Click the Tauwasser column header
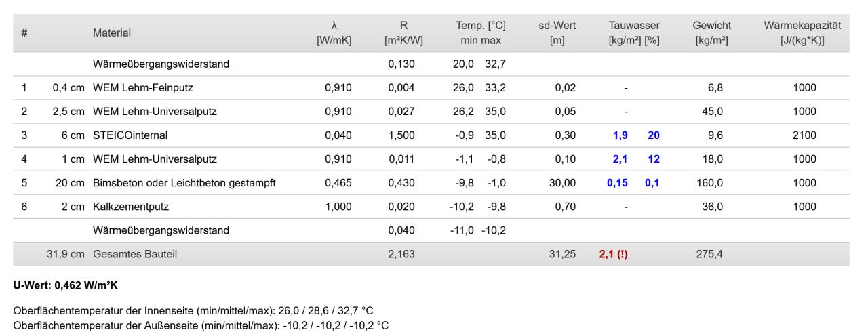 click(634, 33)
